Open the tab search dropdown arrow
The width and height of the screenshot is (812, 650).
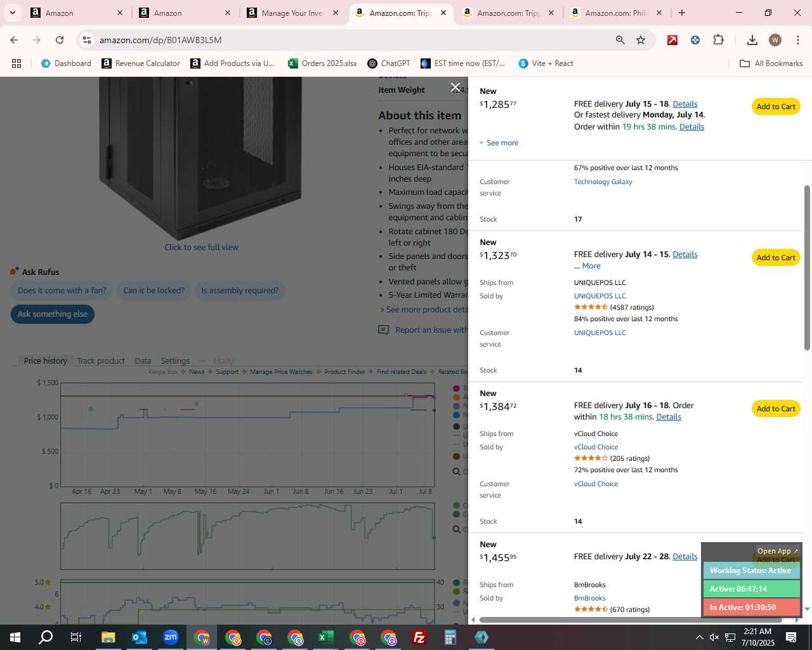pyautogui.click(x=12, y=13)
